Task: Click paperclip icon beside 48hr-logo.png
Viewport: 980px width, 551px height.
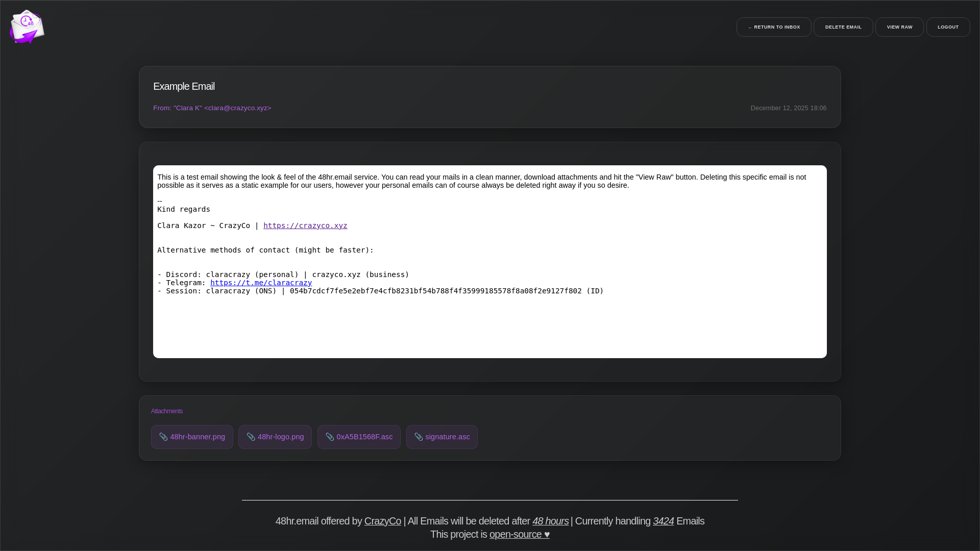Action: (x=251, y=437)
